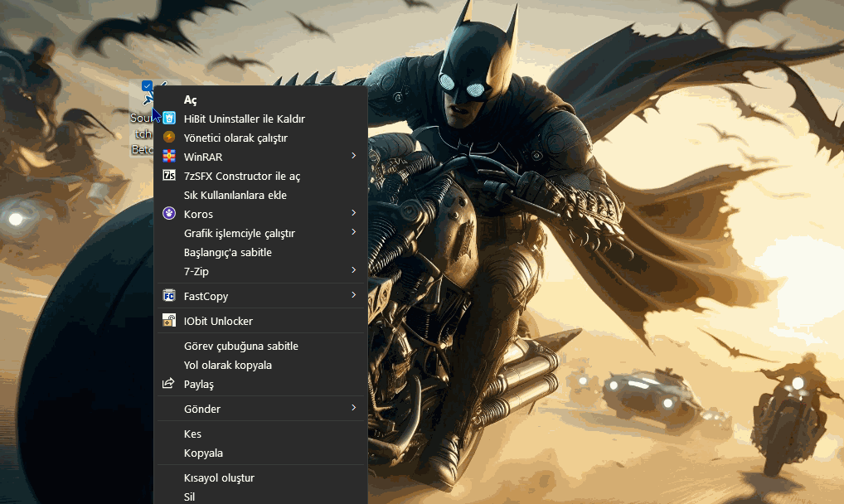The width and height of the screenshot is (844, 504).
Task: Click the IObit Unlocker padlock icon
Action: click(169, 320)
